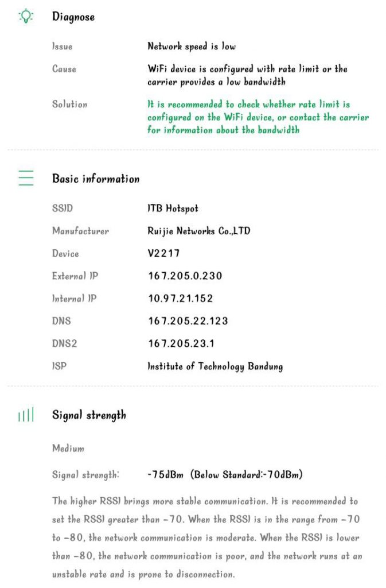Select the Diagnose section heading
Image resolution: width=386 pixels, height=588 pixels.
tap(73, 17)
